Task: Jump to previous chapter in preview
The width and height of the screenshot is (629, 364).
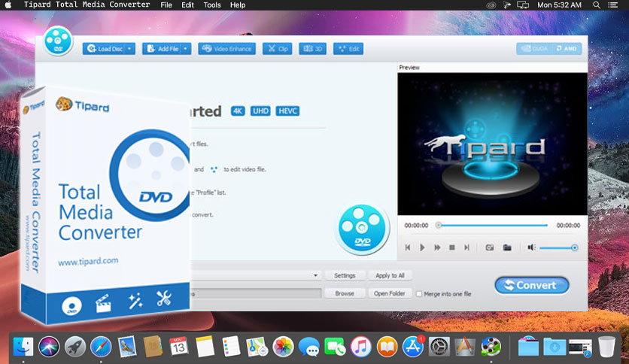Action: (x=408, y=247)
